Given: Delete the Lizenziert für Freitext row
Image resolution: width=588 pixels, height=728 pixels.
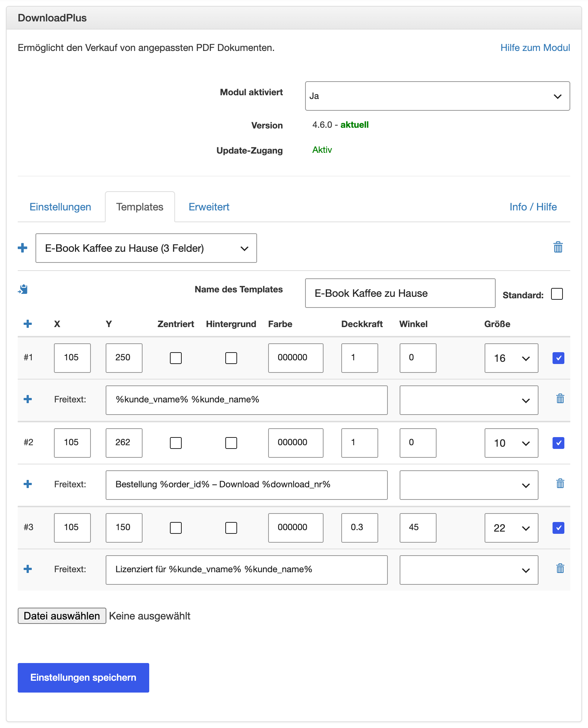Looking at the screenshot, I should [x=560, y=568].
